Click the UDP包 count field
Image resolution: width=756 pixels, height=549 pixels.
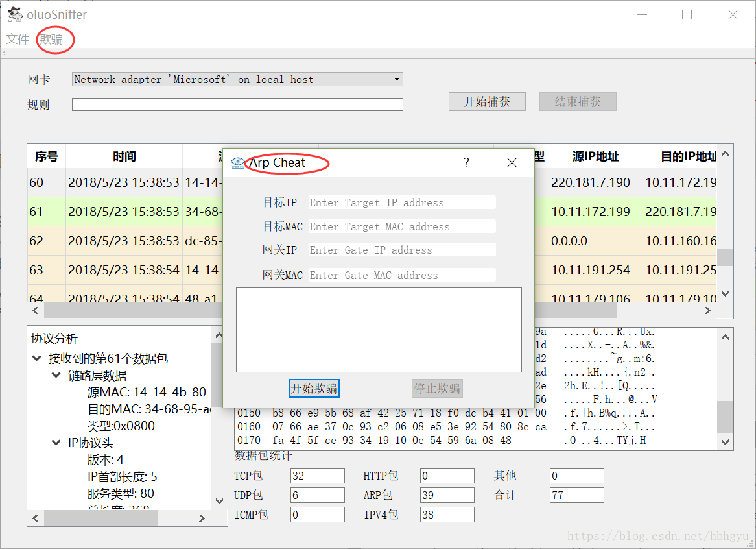tap(318, 495)
